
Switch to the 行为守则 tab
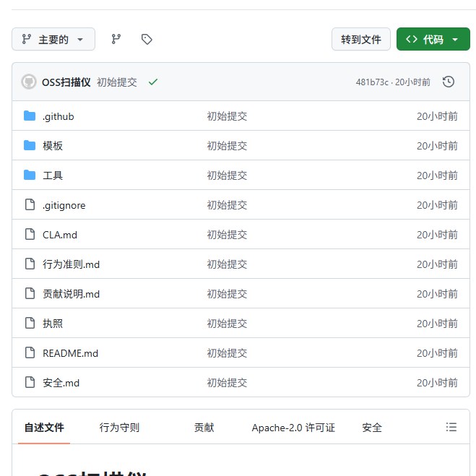point(119,428)
